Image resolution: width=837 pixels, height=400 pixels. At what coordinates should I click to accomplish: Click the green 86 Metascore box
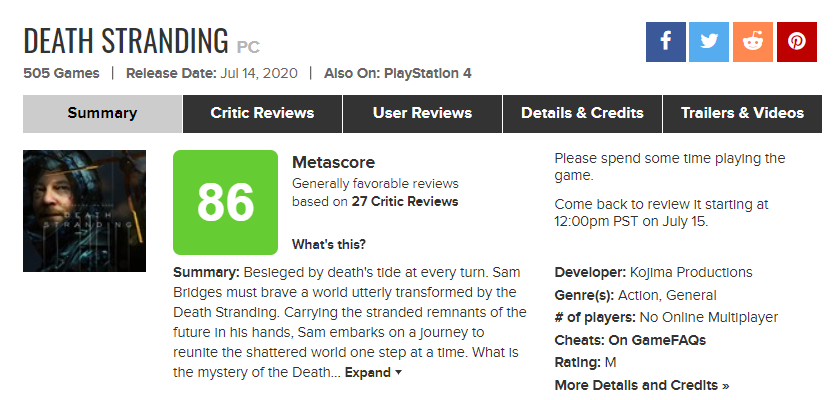(225, 202)
